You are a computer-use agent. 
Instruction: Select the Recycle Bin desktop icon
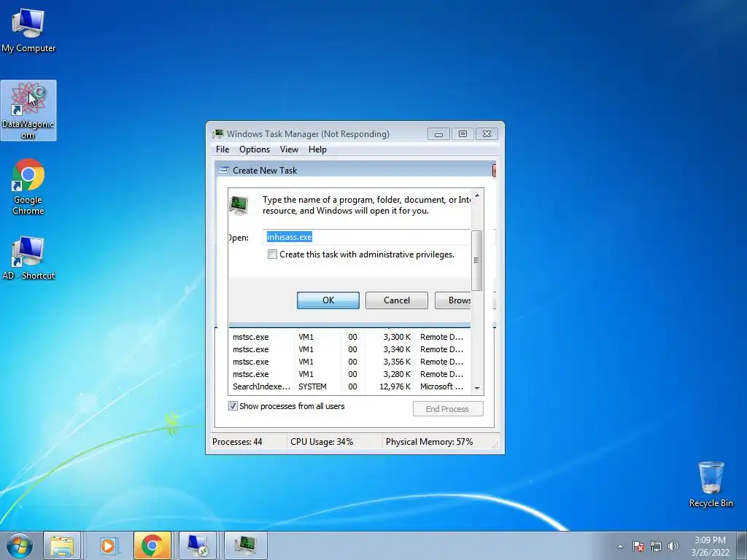click(711, 484)
